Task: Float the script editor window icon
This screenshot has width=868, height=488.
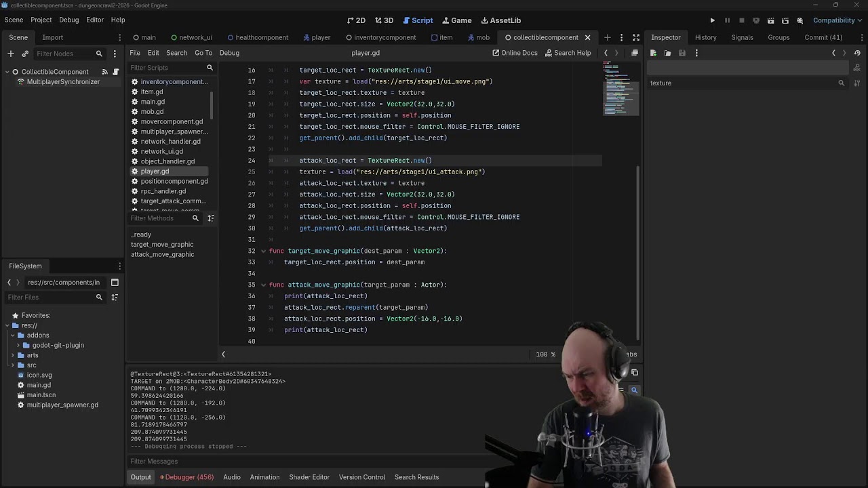Action: coord(635,53)
